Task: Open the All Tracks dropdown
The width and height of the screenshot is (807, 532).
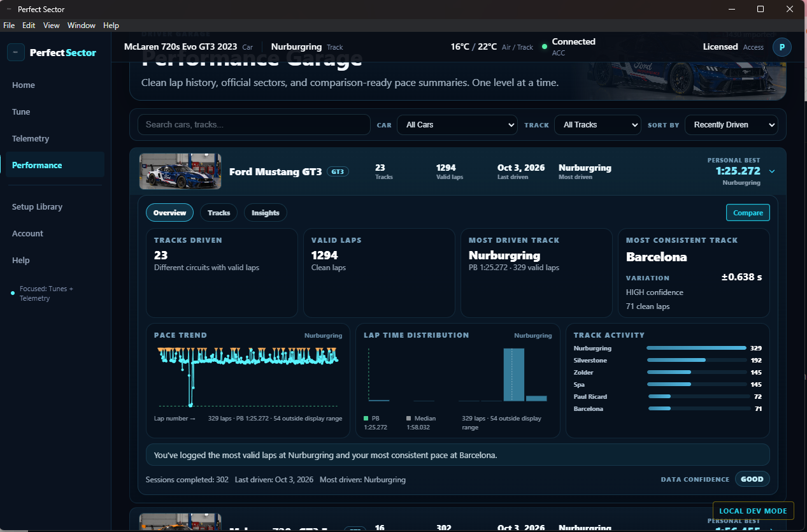Action: coord(597,125)
